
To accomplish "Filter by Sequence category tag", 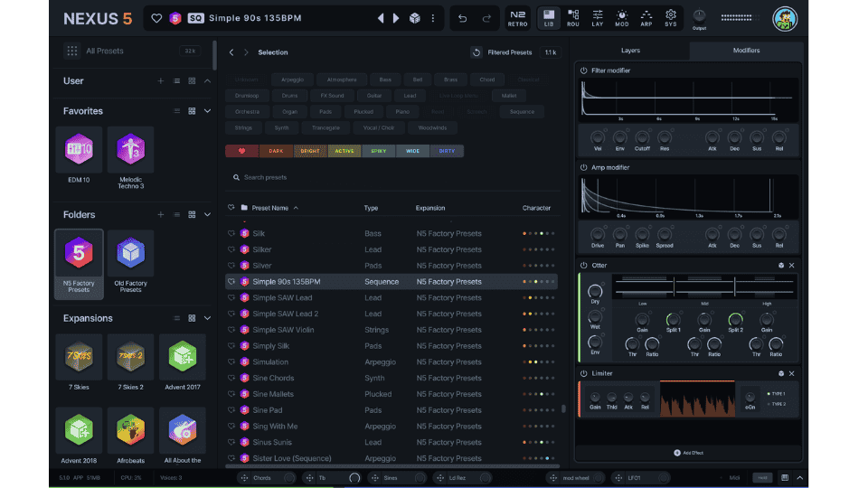I will point(522,112).
